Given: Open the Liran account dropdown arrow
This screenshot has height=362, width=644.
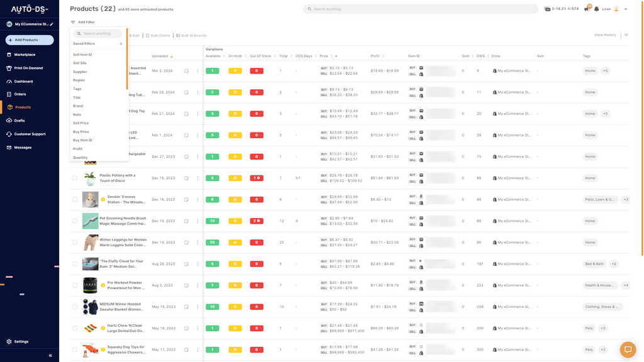Looking at the screenshot, I should pyautogui.click(x=627, y=9).
